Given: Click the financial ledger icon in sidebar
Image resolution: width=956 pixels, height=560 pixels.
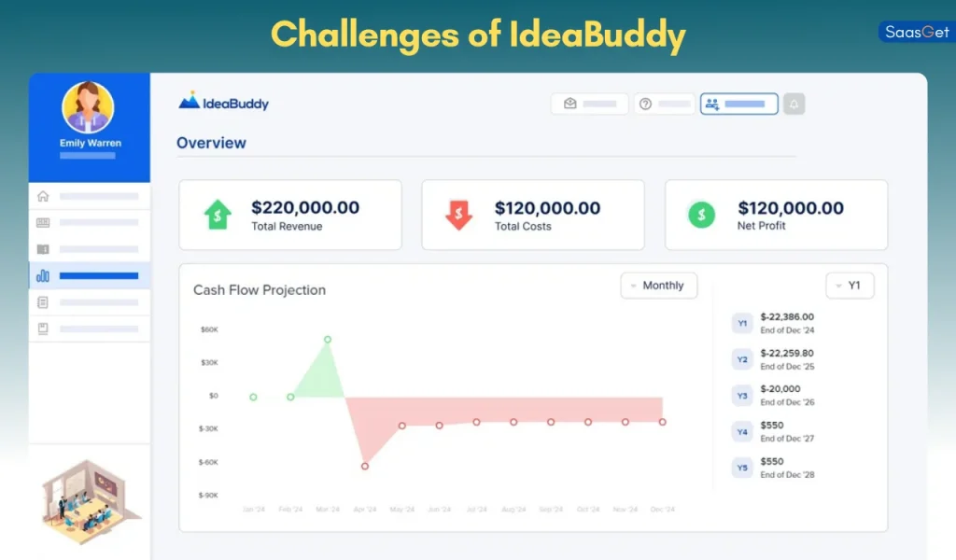Looking at the screenshot, I should (42, 249).
